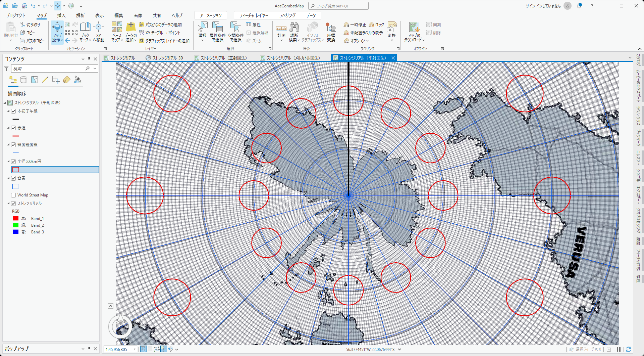
Task: Click the Convert labels (変換) icon
Action: (x=392, y=27)
